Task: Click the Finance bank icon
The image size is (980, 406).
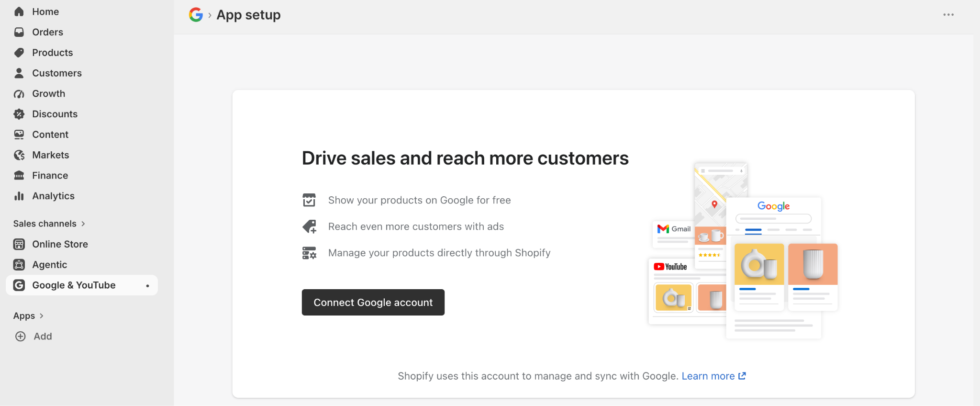Action: point(19,175)
